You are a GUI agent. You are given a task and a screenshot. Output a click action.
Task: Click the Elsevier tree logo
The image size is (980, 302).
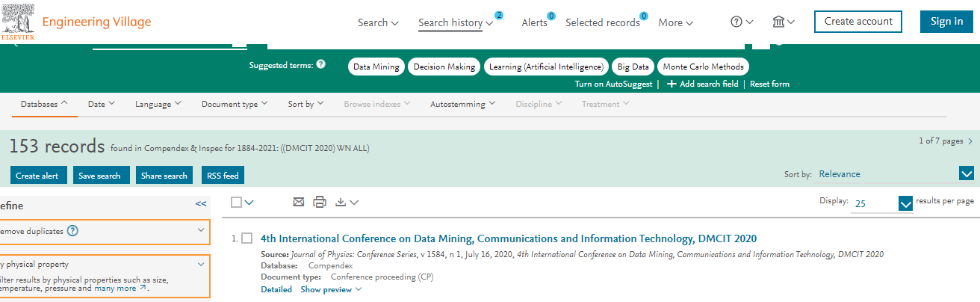click(16, 21)
